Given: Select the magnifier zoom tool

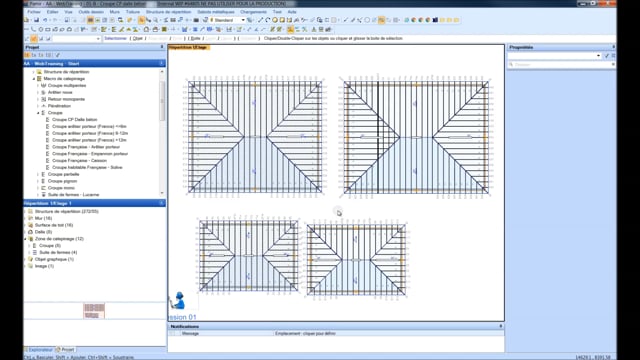Looking at the screenshot, I should (x=156, y=20).
